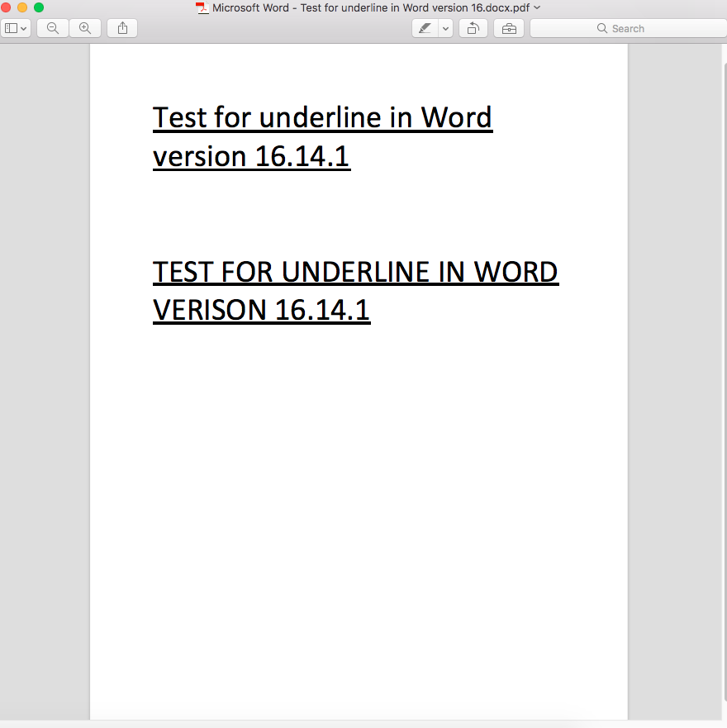Click the lowercase line "version 16.14.1"
The height and width of the screenshot is (728, 727).
pos(251,156)
